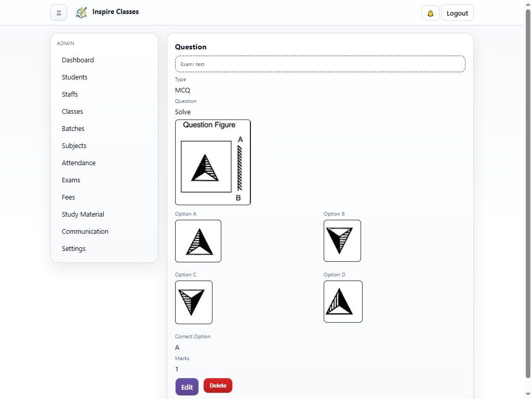Open the Study Material page
Viewport: 532px width, 399px height.
coord(83,215)
